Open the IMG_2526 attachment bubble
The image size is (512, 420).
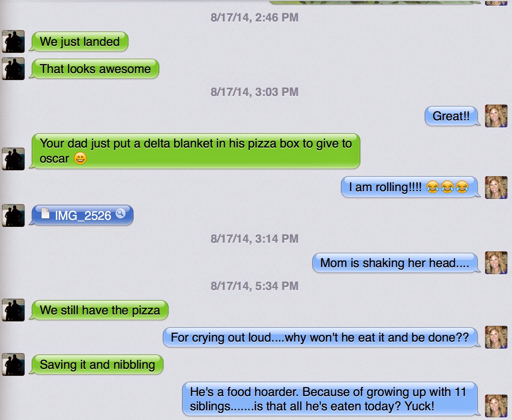pos(82,215)
